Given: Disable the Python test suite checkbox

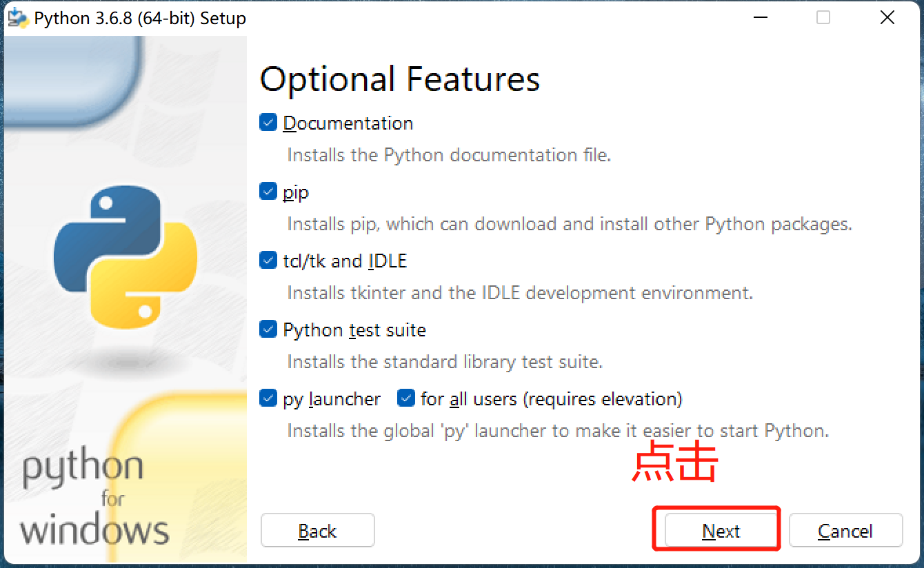Looking at the screenshot, I should tap(268, 329).
